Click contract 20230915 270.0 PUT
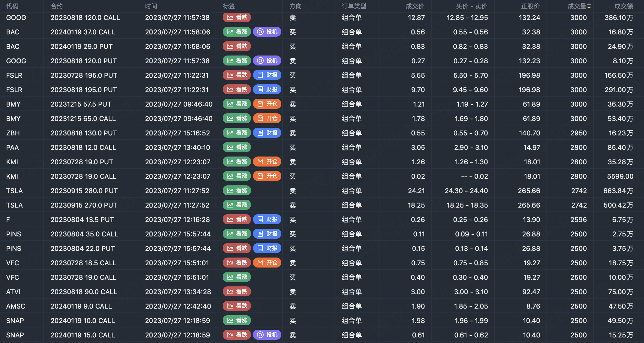Viewport: 644px width, 343px height. pyautogui.click(x=84, y=205)
